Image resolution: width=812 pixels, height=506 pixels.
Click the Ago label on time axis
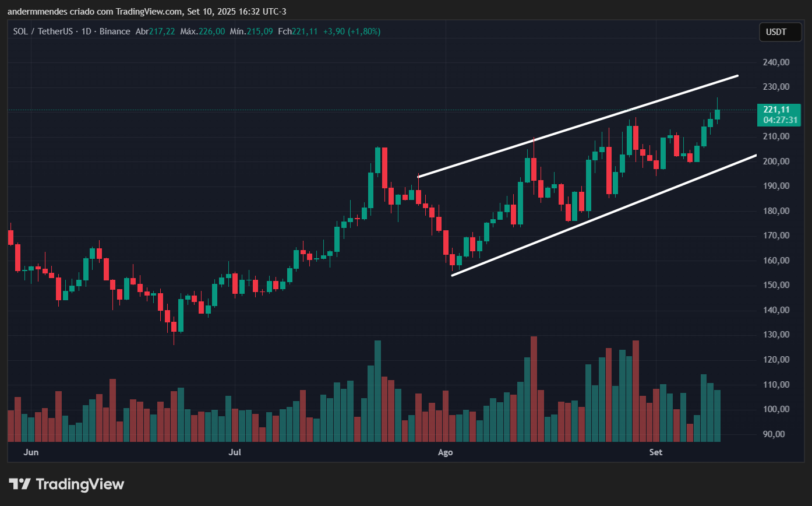coord(445,452)
